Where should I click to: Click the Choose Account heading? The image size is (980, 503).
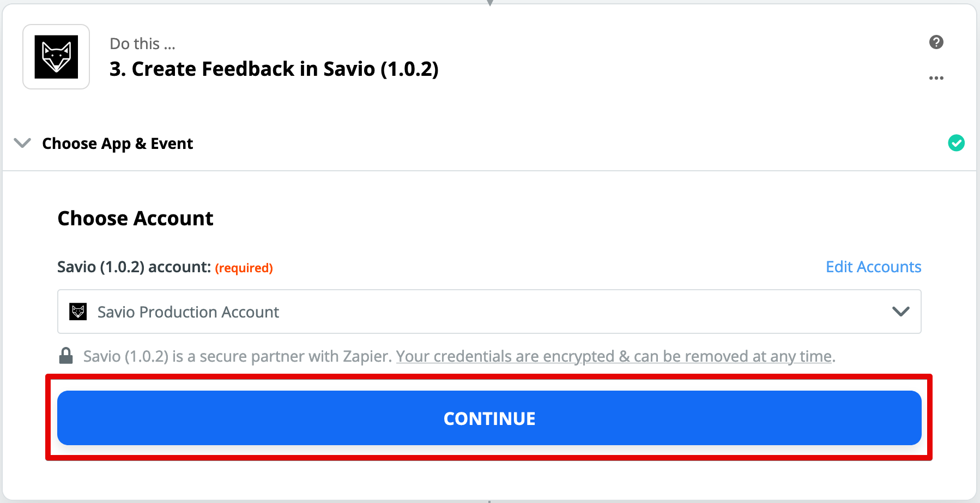(x=135, y=218)
